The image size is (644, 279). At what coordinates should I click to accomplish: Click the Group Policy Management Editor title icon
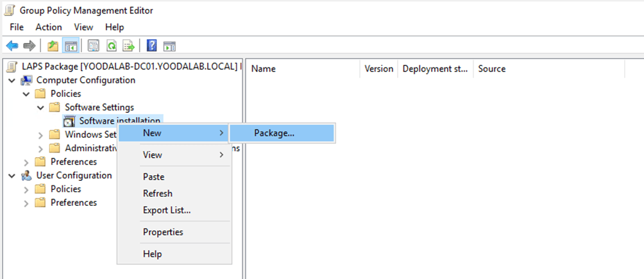pos(10,10)
